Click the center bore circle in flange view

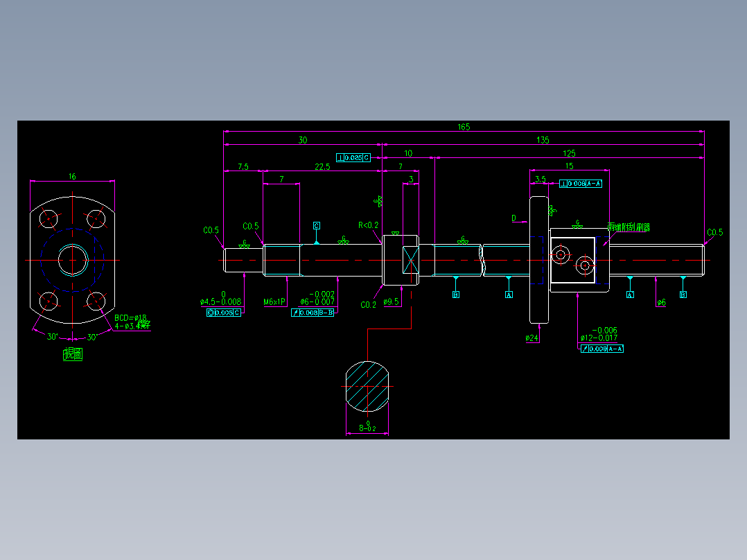[x=72, y=260]
